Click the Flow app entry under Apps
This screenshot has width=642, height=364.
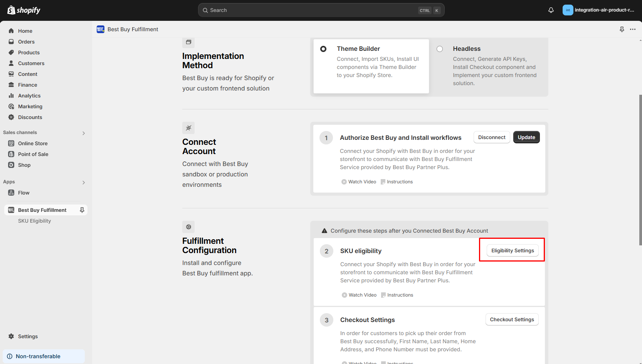(24, 193)
